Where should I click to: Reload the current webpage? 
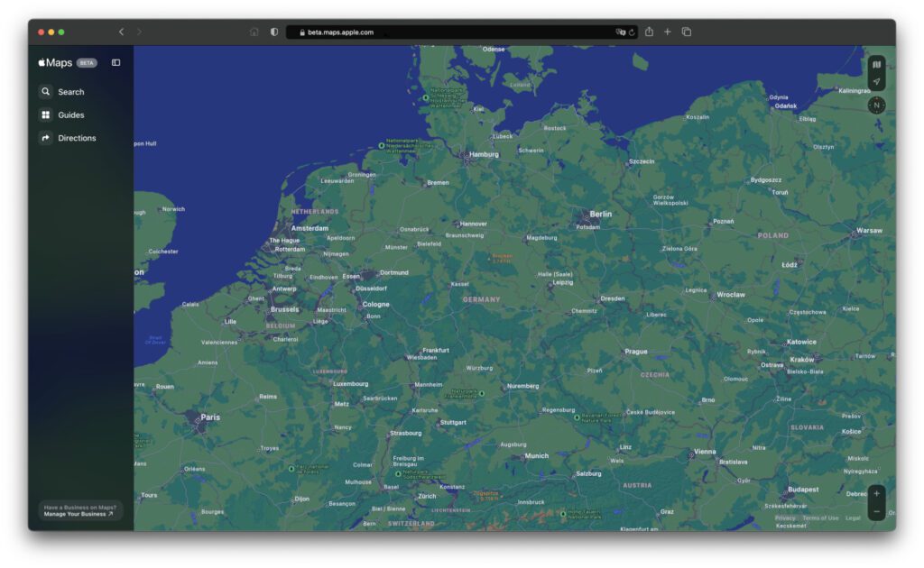(x=631, y=31)
